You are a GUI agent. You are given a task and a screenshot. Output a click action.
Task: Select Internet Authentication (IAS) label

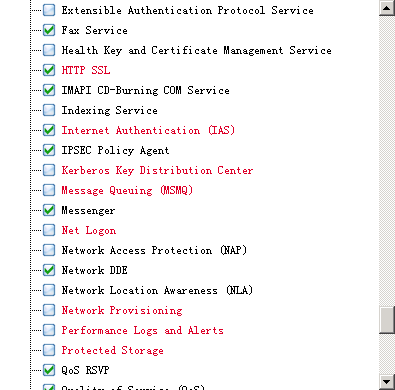coord(148,130)
